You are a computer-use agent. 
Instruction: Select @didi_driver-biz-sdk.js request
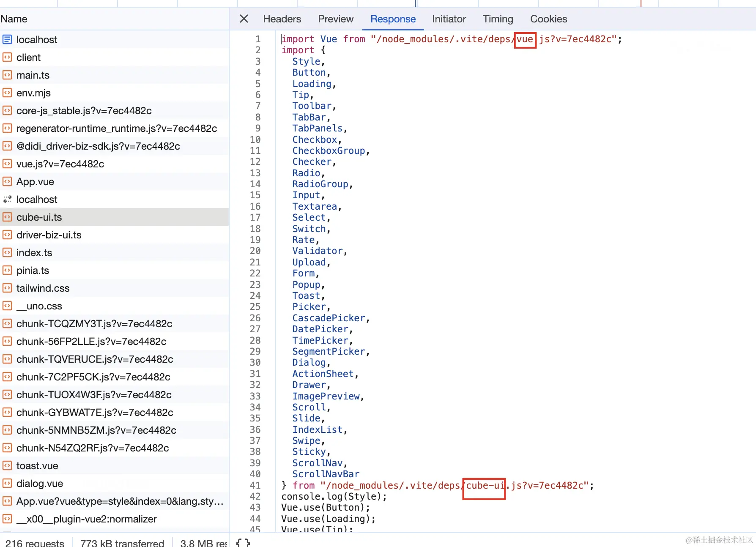click(115, 146)
